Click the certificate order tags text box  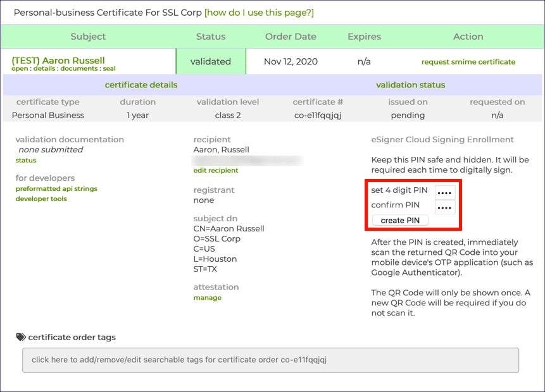click(270, 360)
